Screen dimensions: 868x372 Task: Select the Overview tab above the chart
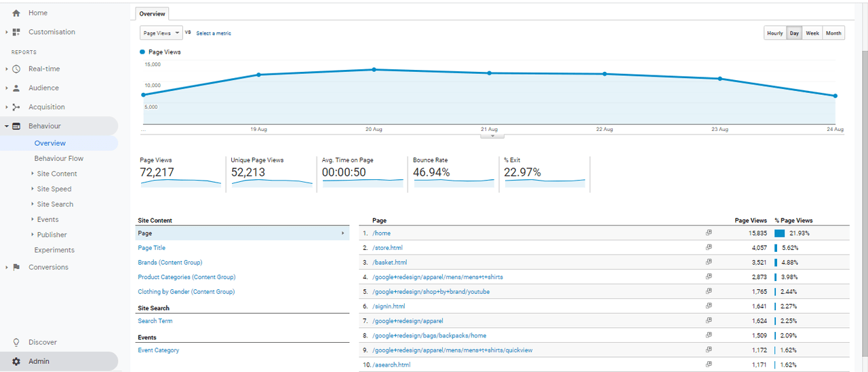click(x=152, y=14)
